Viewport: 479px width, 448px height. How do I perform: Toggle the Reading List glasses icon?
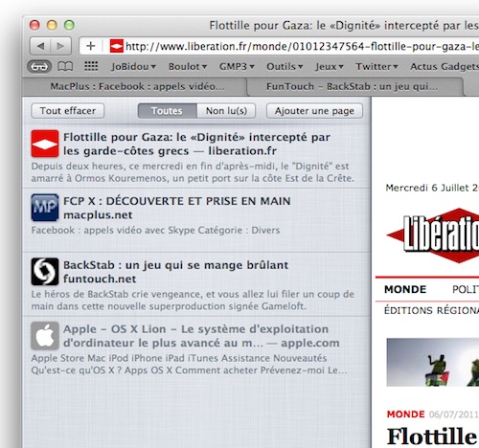coord(39,67)
